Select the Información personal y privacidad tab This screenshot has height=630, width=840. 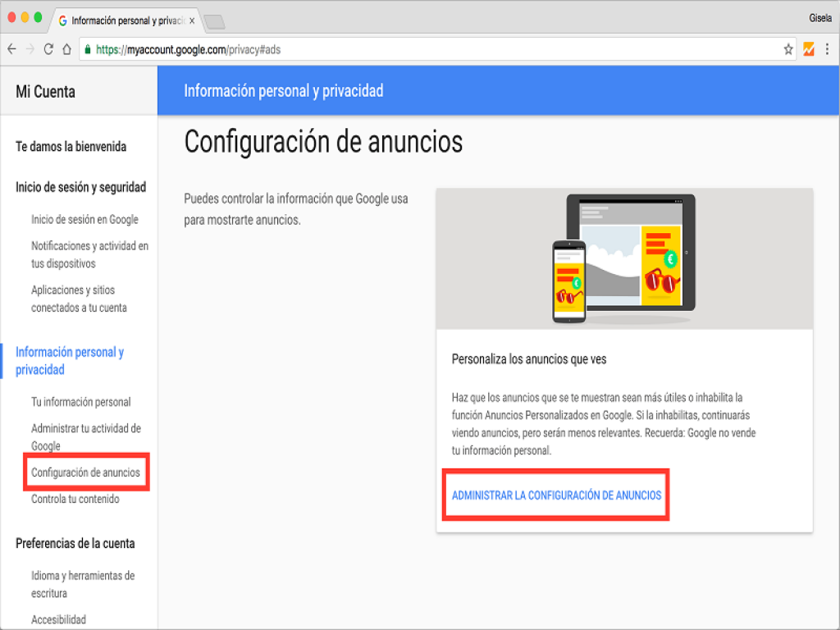[x=127, y=21]
